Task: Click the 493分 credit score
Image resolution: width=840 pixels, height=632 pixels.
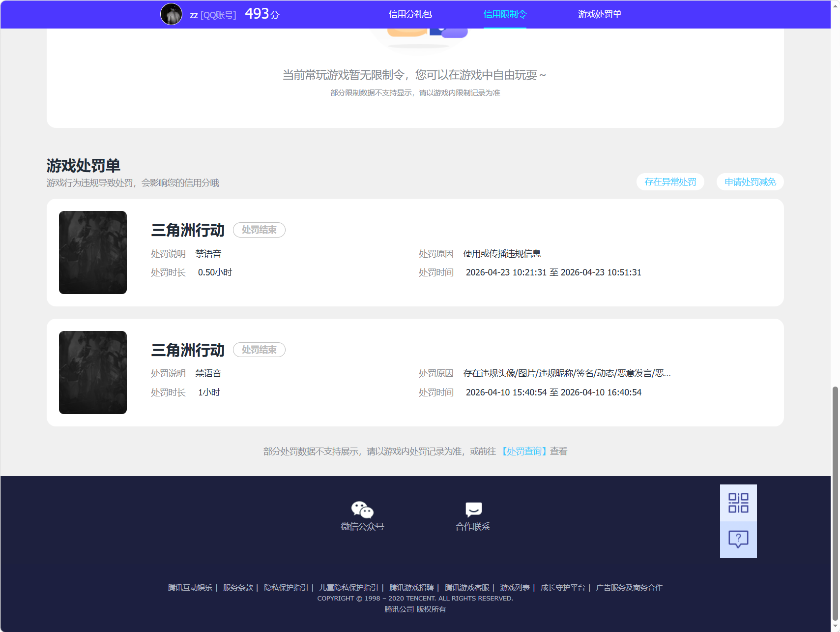Action: pyautogui.click(x=262, y=14)
